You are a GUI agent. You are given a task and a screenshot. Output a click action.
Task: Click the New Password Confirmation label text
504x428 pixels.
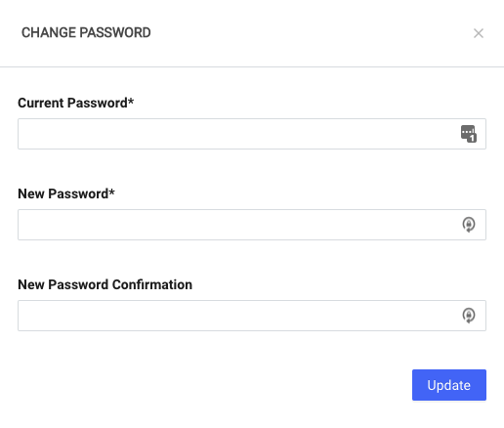105,284
